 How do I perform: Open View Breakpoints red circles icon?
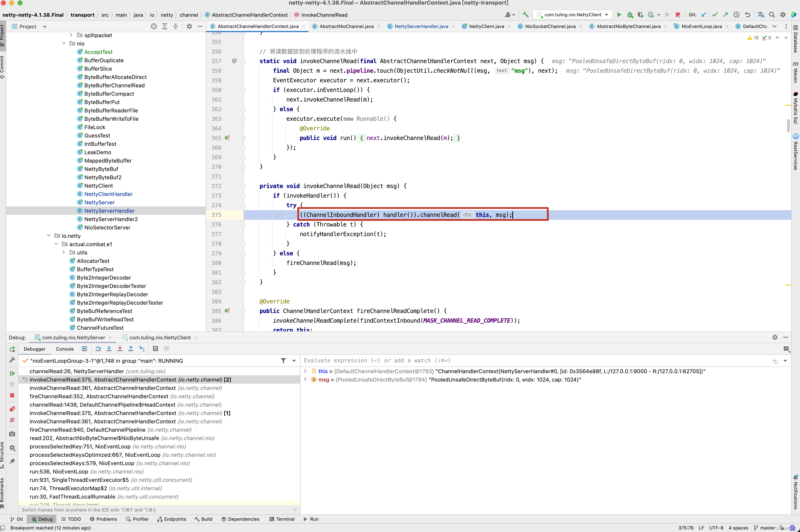pyautogui.click(x=12, y=409)
